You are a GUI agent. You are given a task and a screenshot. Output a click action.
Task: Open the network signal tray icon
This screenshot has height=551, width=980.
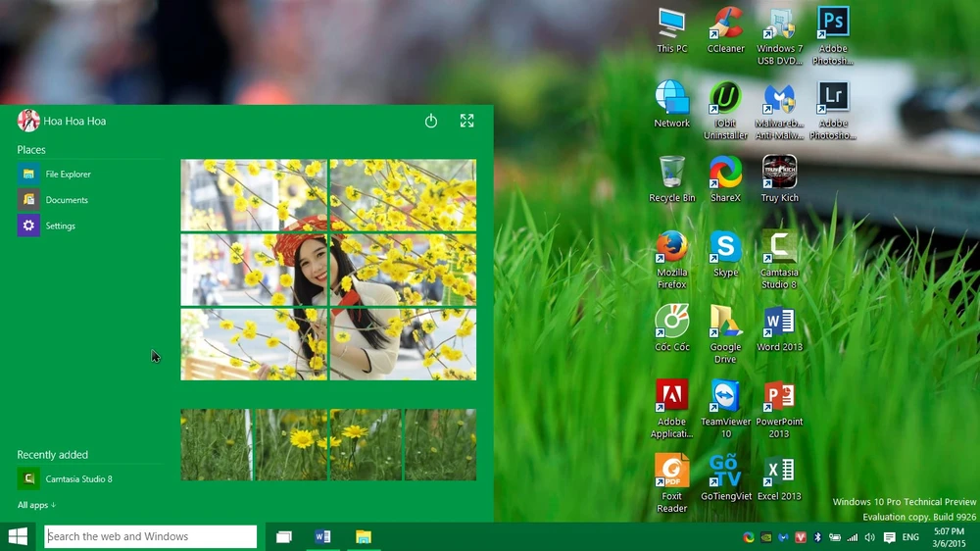853,537
